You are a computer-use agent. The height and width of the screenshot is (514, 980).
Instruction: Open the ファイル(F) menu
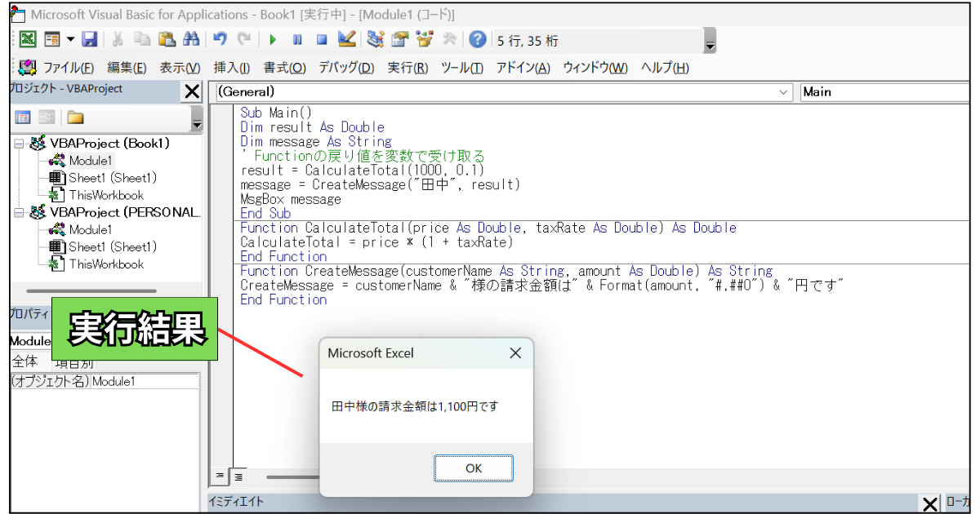click(69, 68)
